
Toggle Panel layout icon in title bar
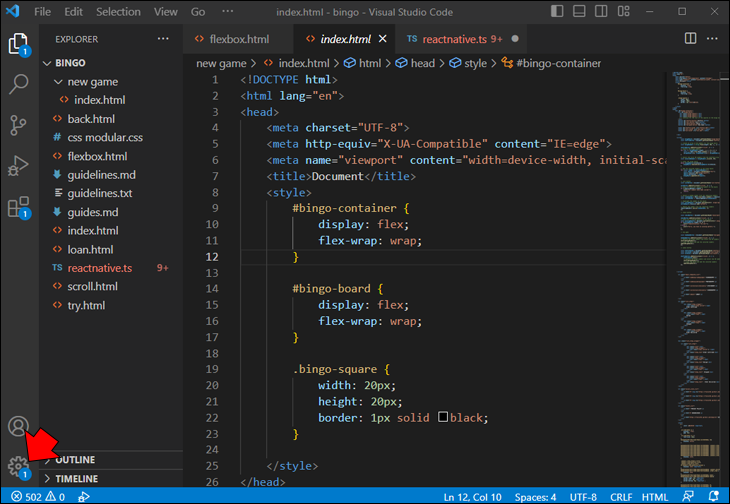tap(579, 11)
